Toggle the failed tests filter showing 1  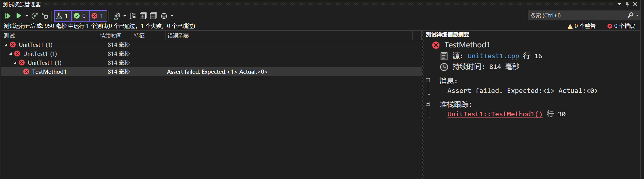[x=98, y=16]
